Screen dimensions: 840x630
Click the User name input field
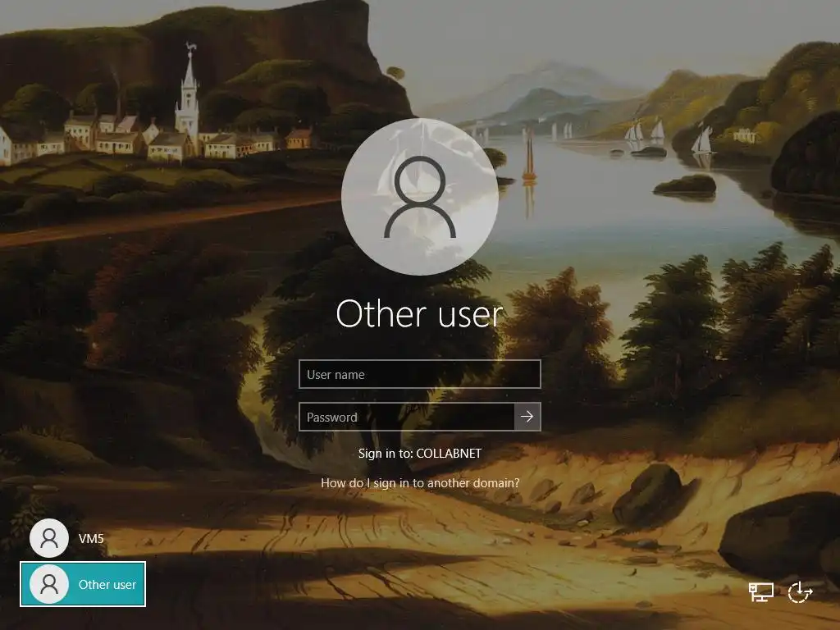tap(419, 374)
